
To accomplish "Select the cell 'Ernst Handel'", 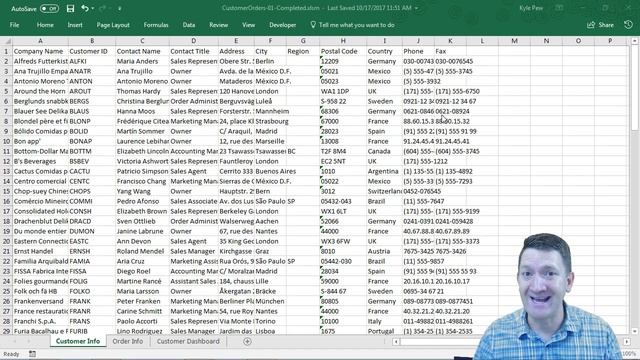I will (40, 251).
